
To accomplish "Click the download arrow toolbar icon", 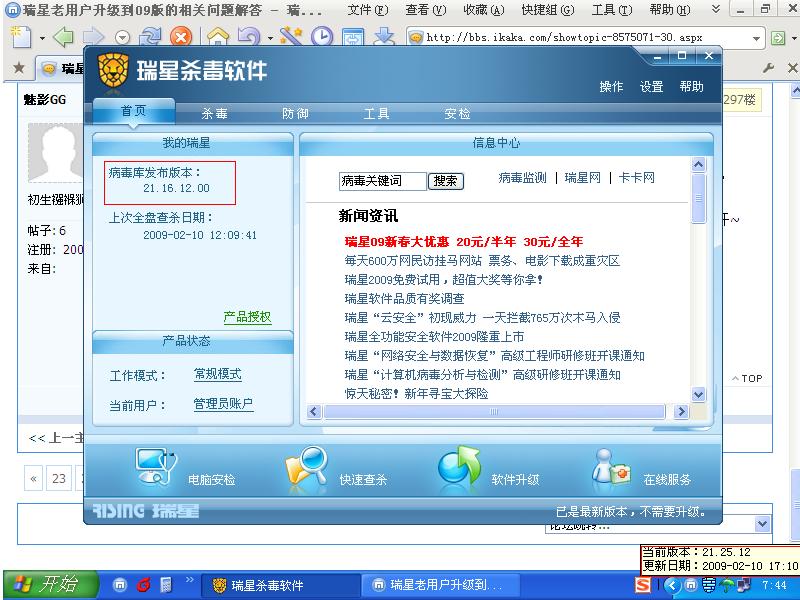I will click(x=384, y=37).
